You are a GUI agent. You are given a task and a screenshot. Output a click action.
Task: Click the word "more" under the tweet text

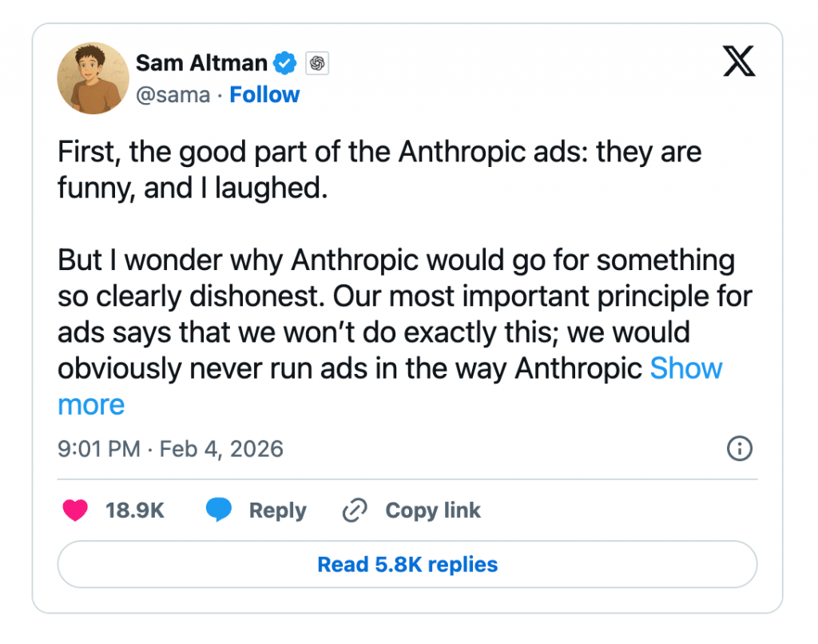click(91, 405)
